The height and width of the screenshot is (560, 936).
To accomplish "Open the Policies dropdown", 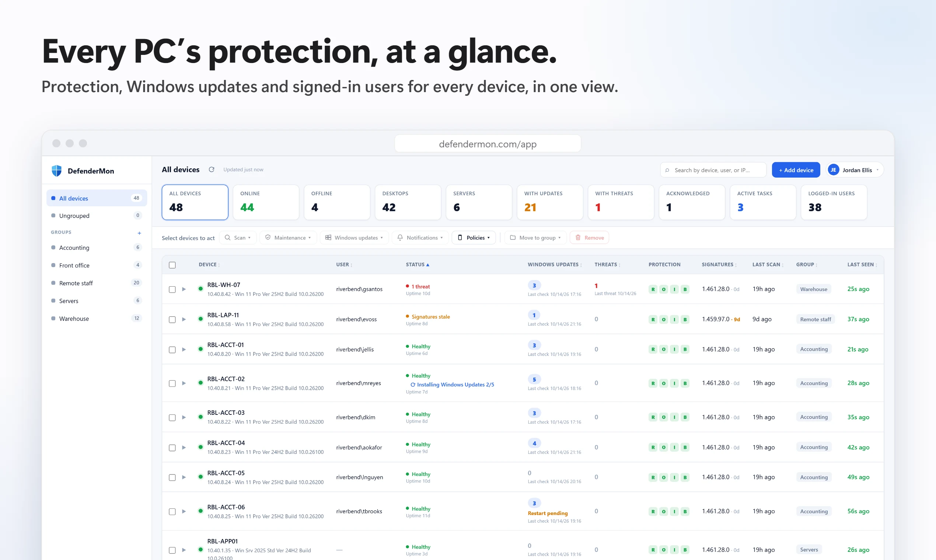I will [x=474, y=238].
